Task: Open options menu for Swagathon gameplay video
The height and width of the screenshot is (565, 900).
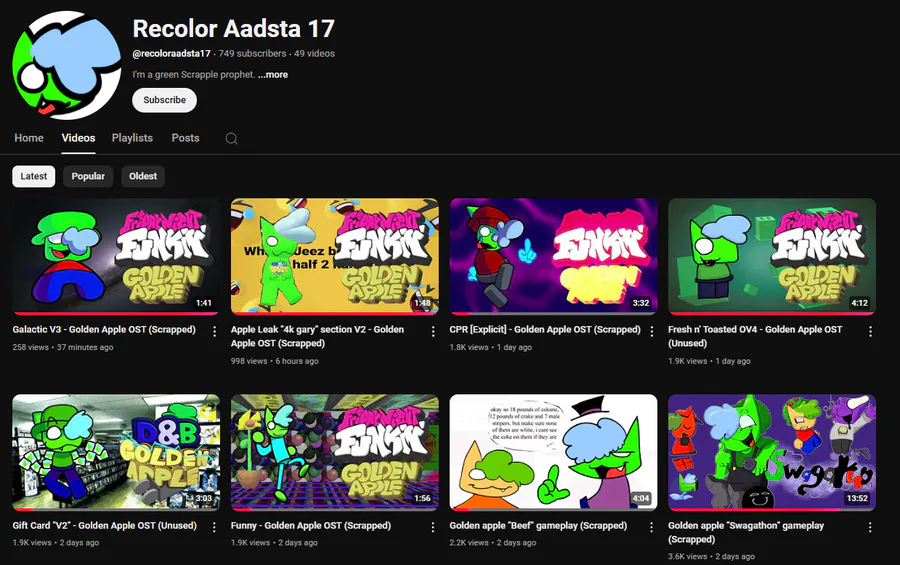Action: pyautogui.click(x=870, y=527)
